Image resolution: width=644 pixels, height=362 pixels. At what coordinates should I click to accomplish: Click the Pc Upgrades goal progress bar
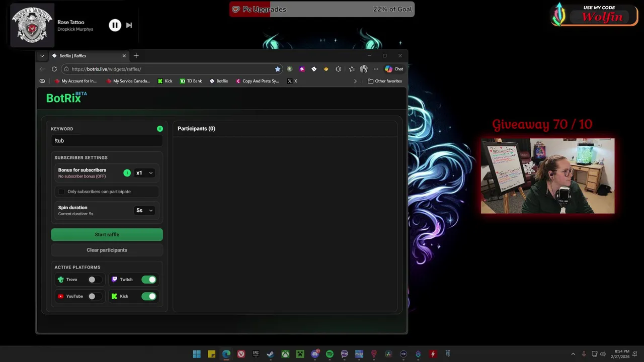pos(322,9)
